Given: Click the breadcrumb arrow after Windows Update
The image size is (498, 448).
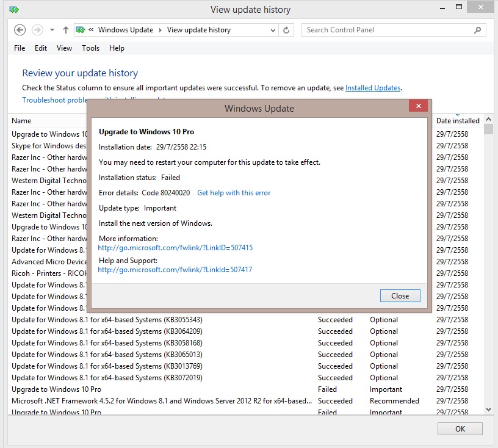Looking at the screenshot, I should 160,30.
